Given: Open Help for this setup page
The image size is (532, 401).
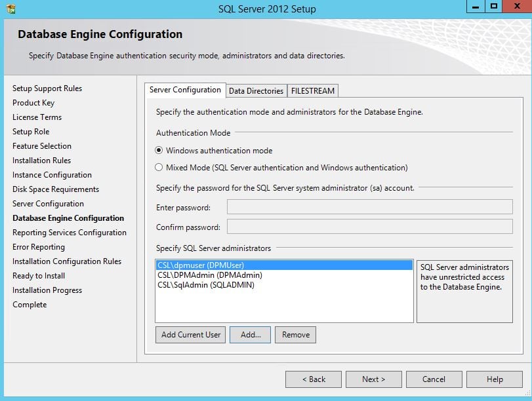Looking at the screenshot, I should pos(495,379).
